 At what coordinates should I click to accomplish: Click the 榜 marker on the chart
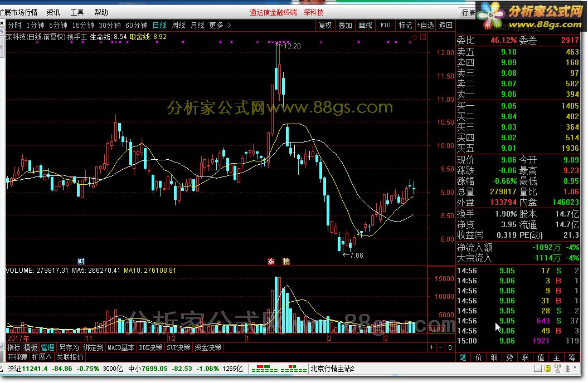pos(286,261)
